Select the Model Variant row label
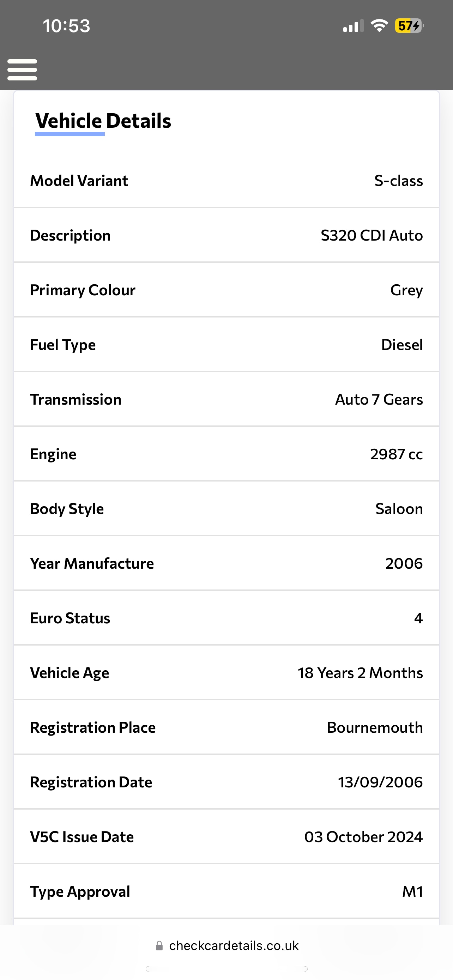453x980 pixels. click(79, 181)
